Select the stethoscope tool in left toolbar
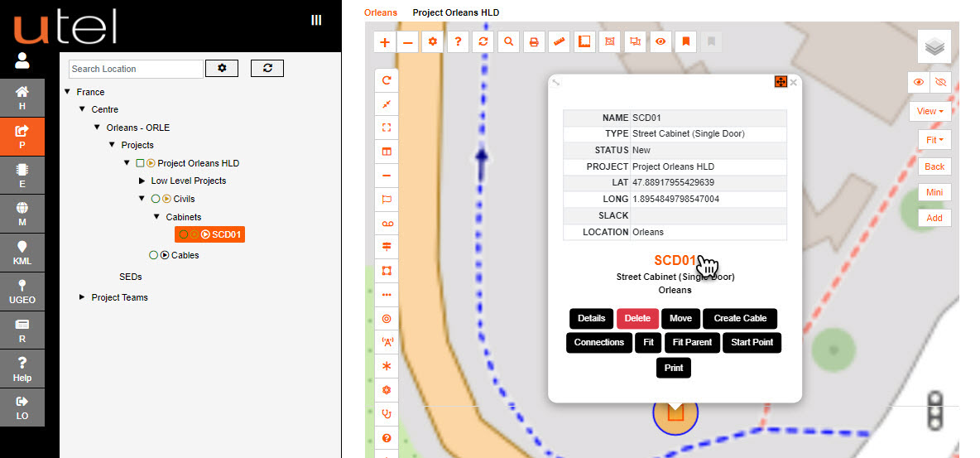980x458 pixels. point(387,413)
